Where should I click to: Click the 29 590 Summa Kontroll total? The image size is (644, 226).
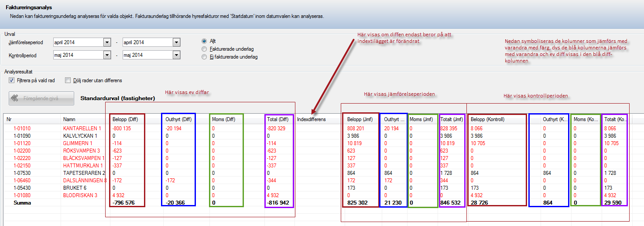click(x=613, y=203)
